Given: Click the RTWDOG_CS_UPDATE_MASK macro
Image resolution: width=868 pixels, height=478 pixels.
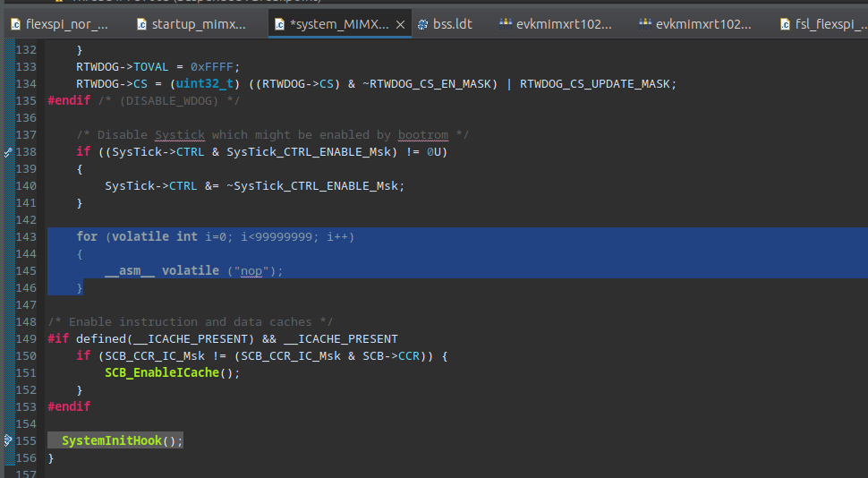Looking at the screenshot, I should click(597, 84).
